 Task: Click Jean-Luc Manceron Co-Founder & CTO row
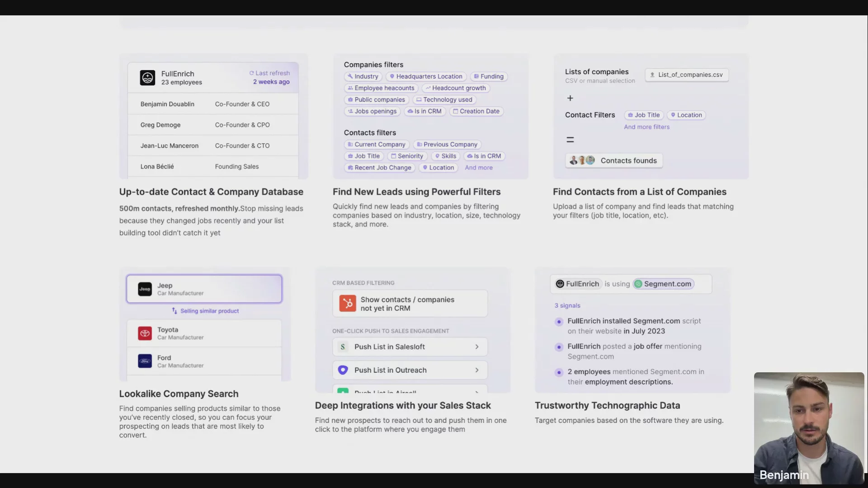click(x=213, y=145)
